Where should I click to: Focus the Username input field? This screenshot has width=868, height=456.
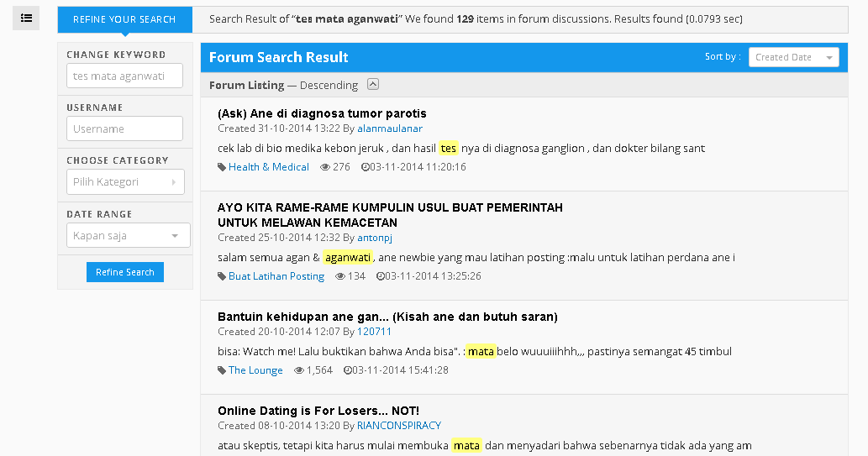pyautogui.click(x=124, y=128)
